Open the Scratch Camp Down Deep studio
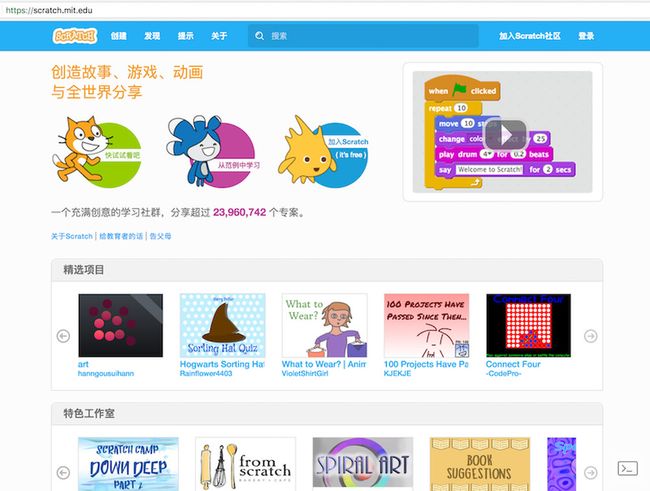The image size is (650, 491). [129, 464]
